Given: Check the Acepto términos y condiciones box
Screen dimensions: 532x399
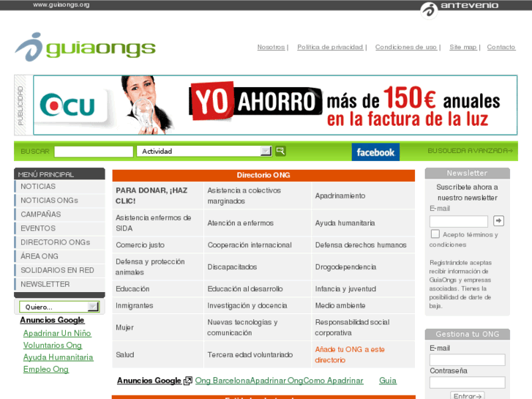Looking at the screenshot, I should tap(435, 234).
